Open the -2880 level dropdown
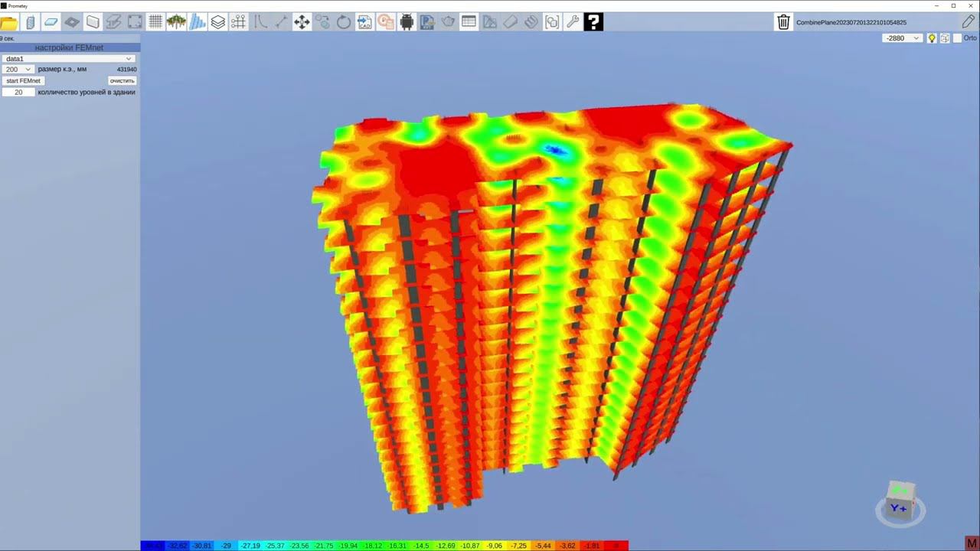Image resolution: width=980 pixels, height=551 pixels. point(903,38)
